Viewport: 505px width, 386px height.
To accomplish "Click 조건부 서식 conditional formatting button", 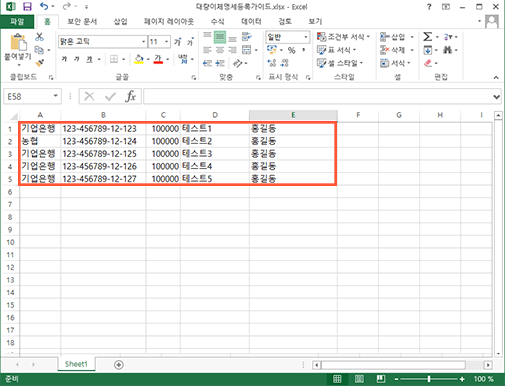I will (x=344, y=37).
